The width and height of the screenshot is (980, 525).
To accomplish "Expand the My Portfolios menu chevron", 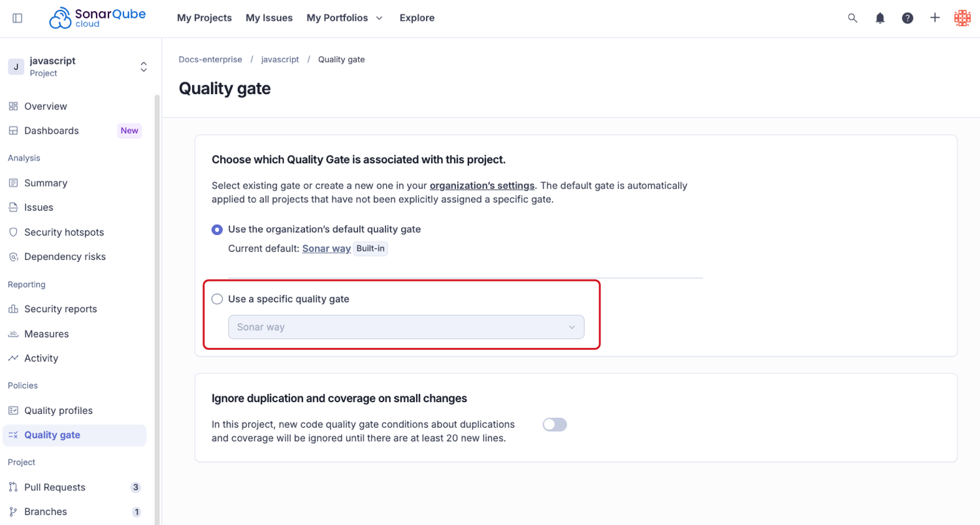I will click(x=379, y=18).
